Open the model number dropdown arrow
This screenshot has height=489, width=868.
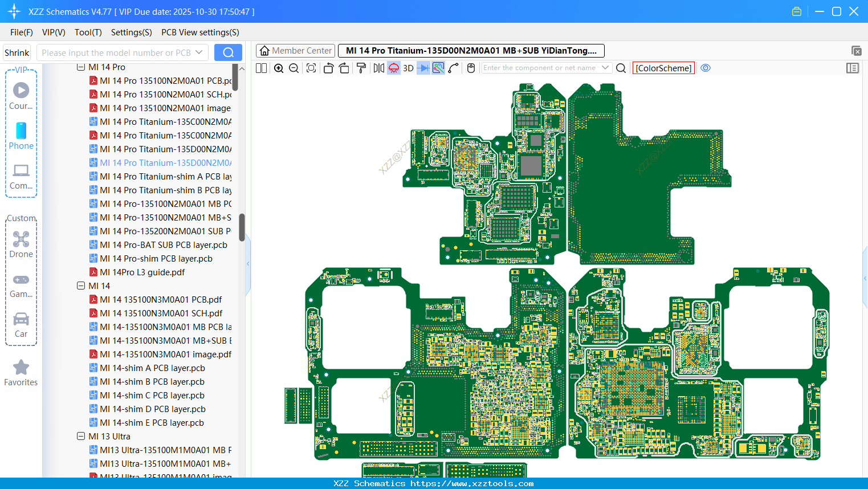pyautogui.click(x=199, y=52)
